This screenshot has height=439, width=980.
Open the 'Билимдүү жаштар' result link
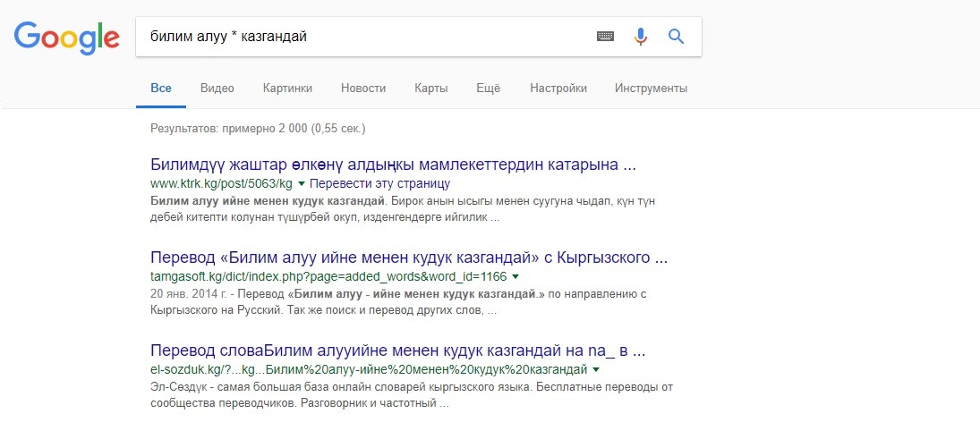pyautogui.click(x=393, y=165)
